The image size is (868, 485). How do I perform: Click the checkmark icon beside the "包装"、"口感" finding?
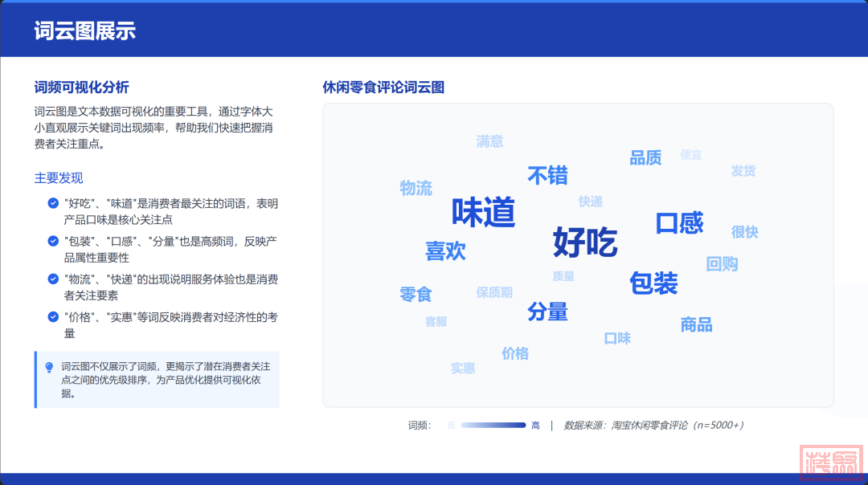point(53,242)
